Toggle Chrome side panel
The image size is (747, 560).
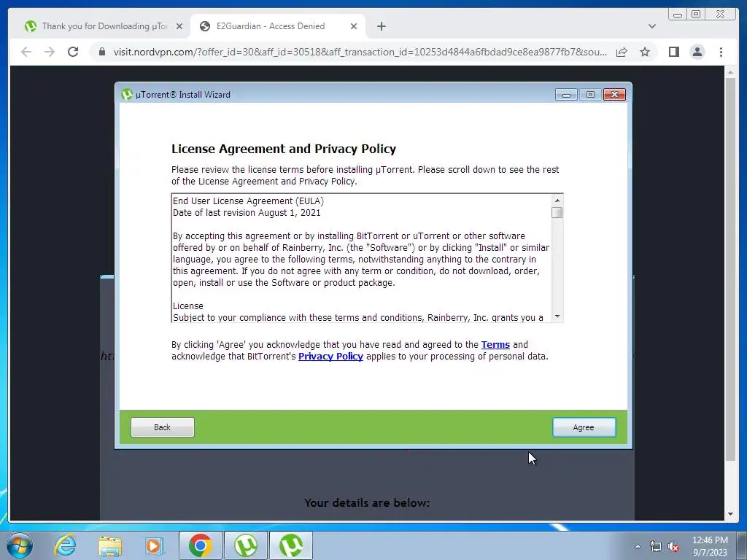[673, 52]
